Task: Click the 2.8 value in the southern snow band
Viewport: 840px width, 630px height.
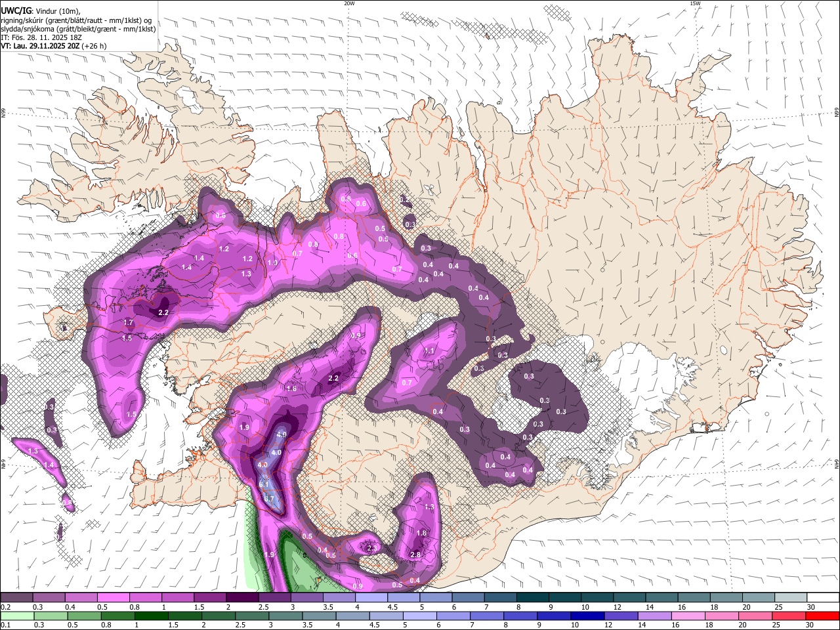Action: point(415,555)
